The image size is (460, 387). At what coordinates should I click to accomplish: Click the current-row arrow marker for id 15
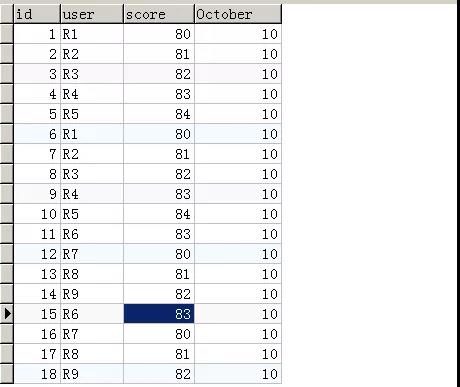(7, 314)
